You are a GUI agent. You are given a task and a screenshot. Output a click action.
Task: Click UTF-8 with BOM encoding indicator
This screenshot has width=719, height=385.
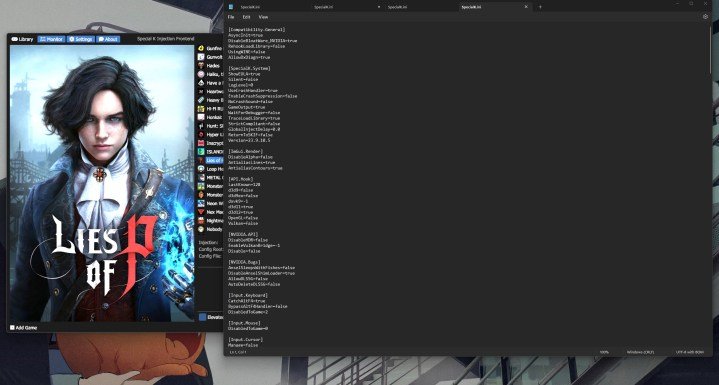690,352
